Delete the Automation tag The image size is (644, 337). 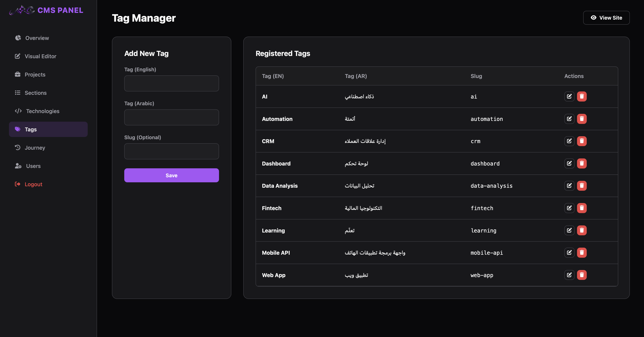[x=582, y=119]
